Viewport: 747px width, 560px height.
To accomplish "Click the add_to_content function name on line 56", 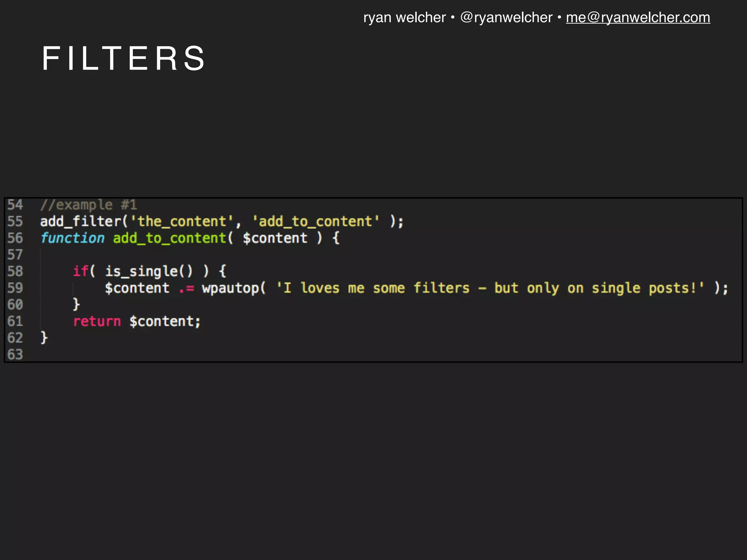I will (170, 238).
